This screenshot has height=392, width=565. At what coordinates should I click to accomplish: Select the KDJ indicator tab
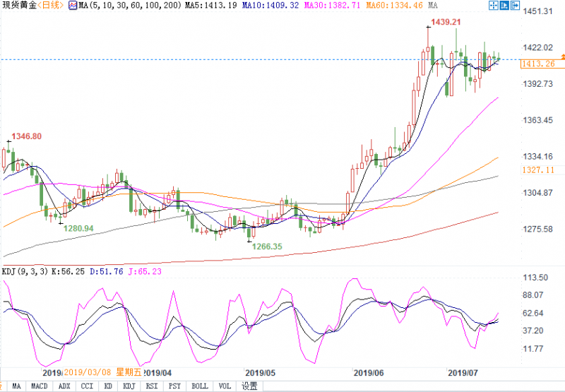point(129,386)
